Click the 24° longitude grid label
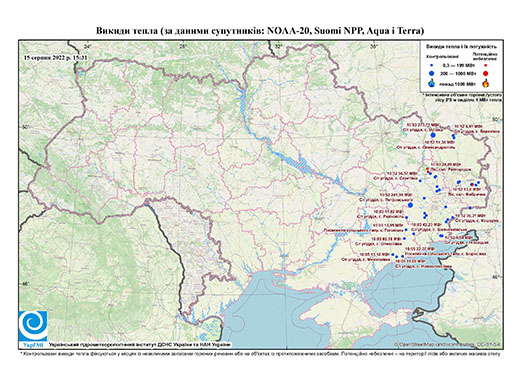 87,46
